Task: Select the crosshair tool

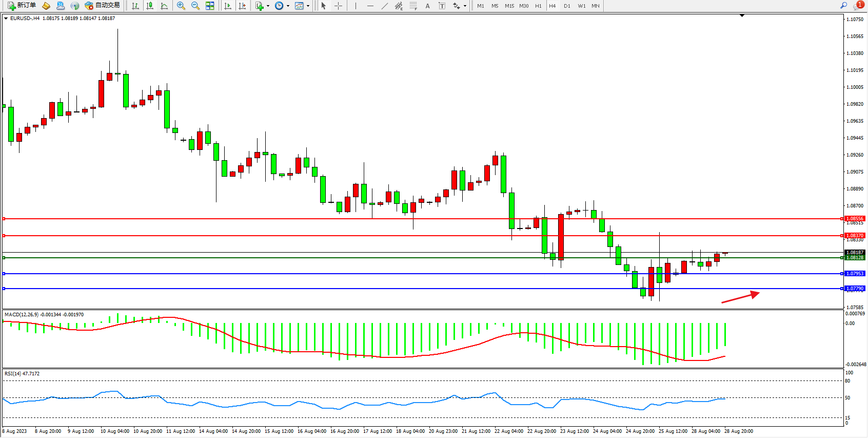Action: coord(339,6)
